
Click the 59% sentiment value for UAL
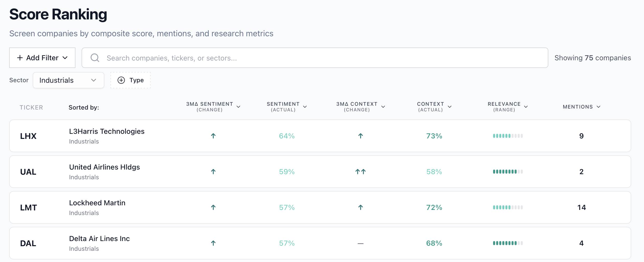(x=287, y=172)
